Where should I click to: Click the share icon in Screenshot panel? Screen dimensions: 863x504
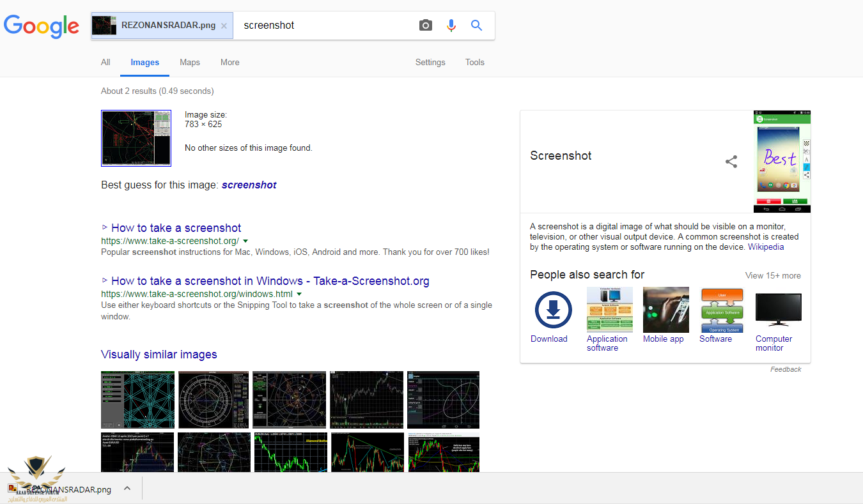coord(731,162)
